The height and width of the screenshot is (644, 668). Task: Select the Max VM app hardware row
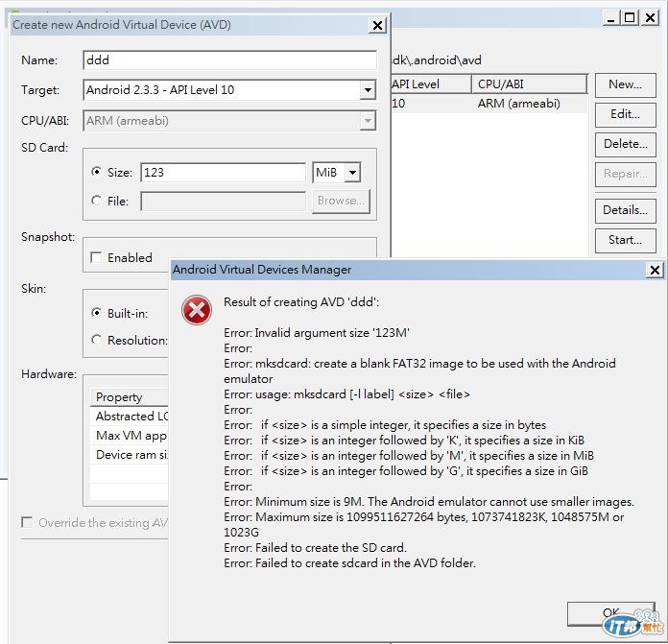pos(130,436)
